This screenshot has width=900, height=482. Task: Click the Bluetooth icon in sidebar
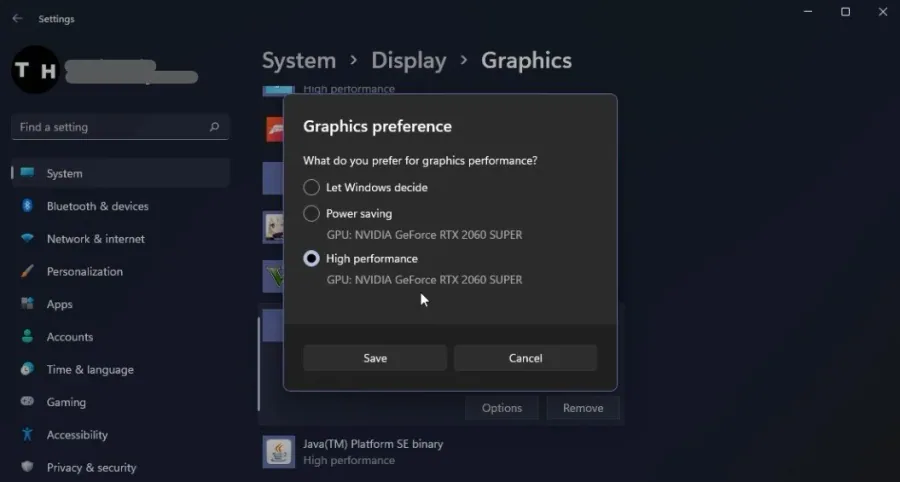pos(27,205)
